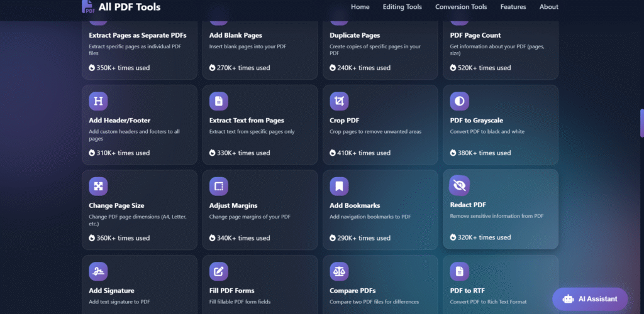Screen dimensions: 644x314
Task: Go to Editing Tools in navigation
Action: pyautogui.click(x=402, y=7)
